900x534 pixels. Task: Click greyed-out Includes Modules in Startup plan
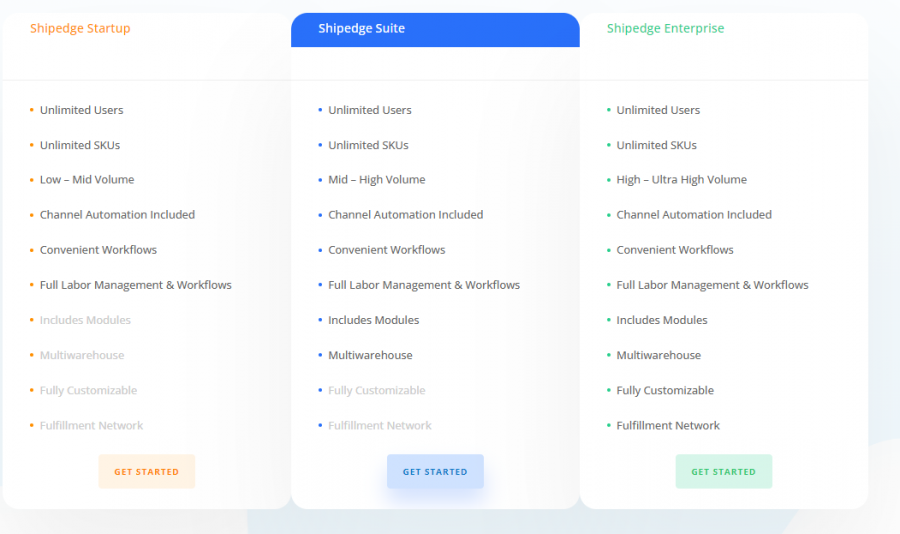[x=85, y=320]
